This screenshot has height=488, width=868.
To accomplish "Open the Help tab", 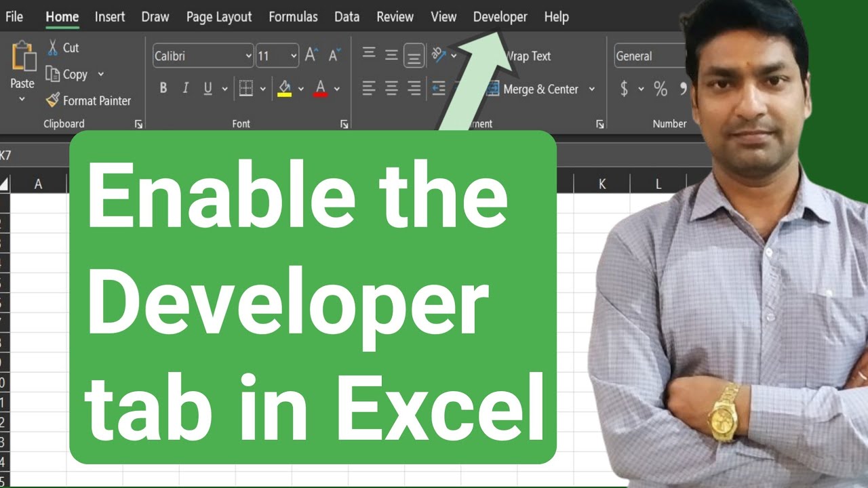I will pyautogui.click(x=556, y=17).
